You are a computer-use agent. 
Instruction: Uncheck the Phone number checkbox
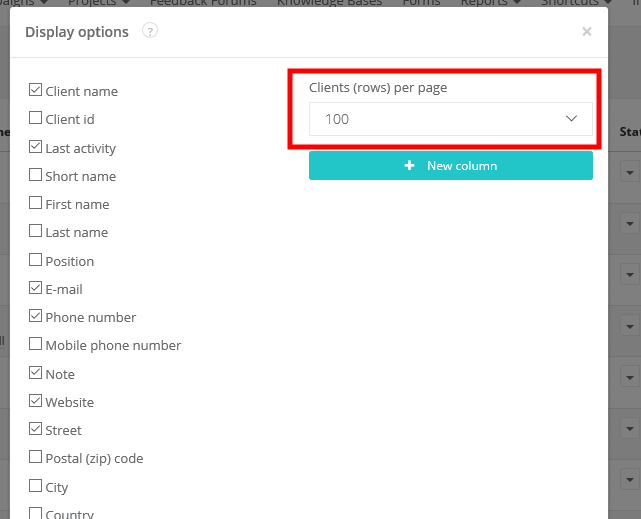click(x=36, y=317)
